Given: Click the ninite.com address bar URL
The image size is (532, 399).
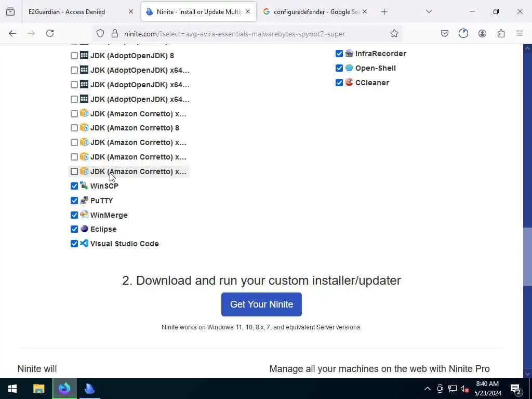Looking at the screenshot, I should tap(234, 34).
